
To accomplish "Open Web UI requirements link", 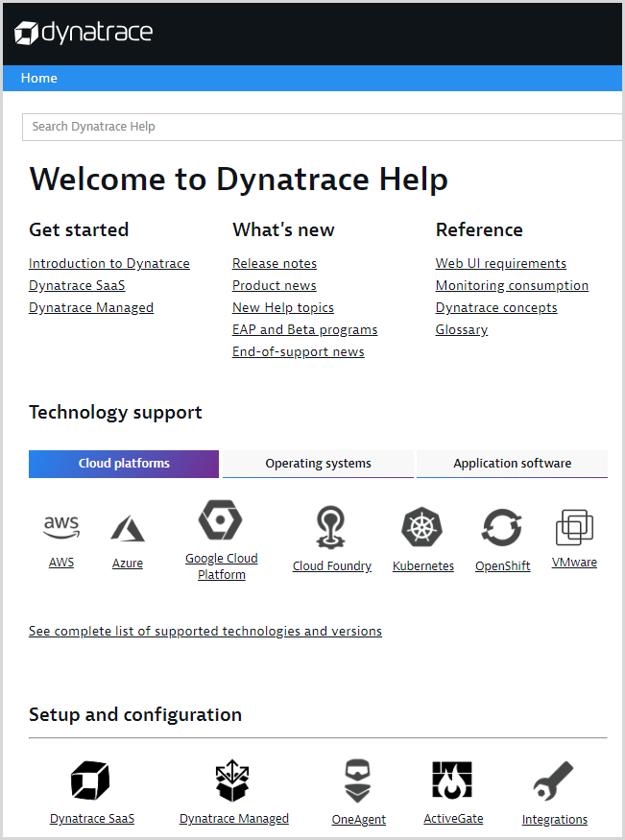I will tap(501, 264).
